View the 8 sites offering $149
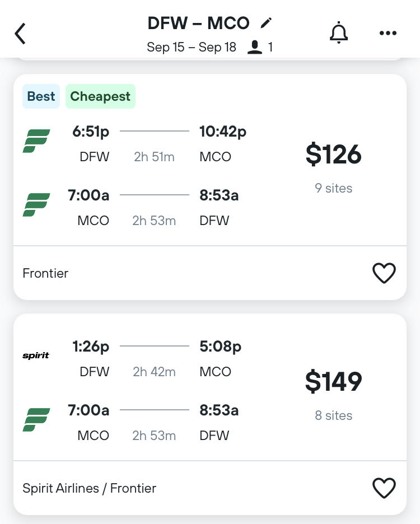The image size is (420, 524). coord(334,415)
